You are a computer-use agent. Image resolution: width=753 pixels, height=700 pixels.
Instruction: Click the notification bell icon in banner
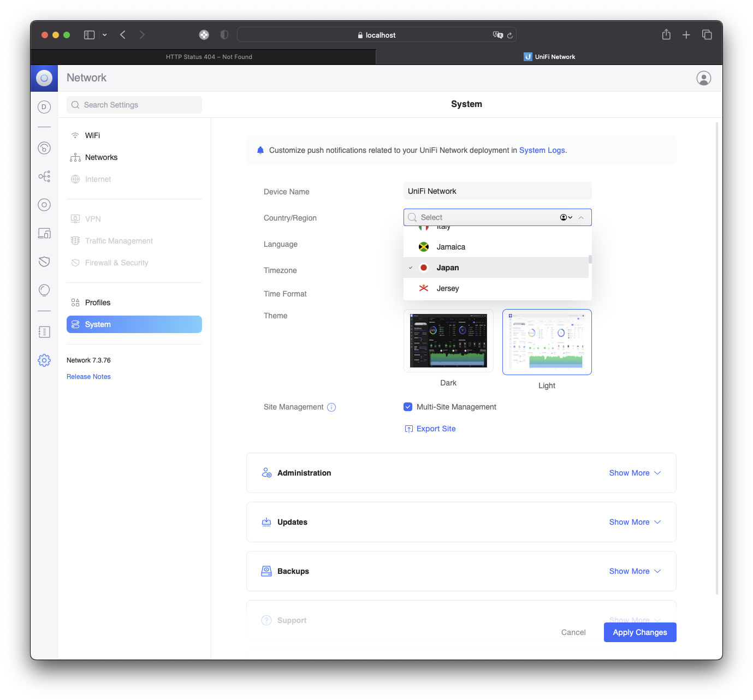(x=260, y=150)
